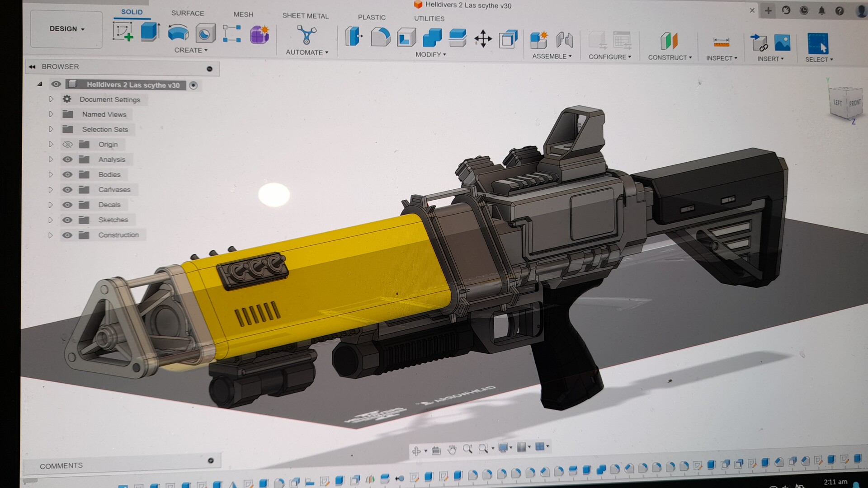Toggle visibility of Sketches folder
868x488 pixels.
point(67,220)
